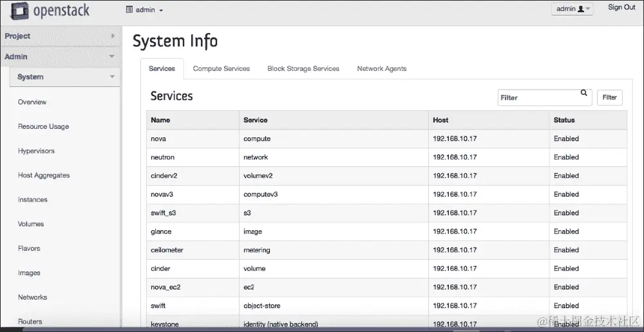Image resolution: width=644 pixels, height=332 pixels.
Task: Click the metering service cell
Action: [334, 250]
